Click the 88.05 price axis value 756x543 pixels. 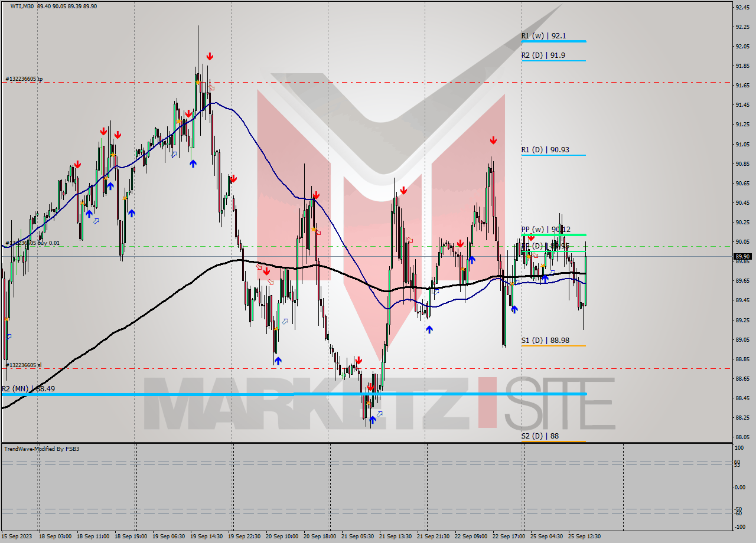[742, 437]
